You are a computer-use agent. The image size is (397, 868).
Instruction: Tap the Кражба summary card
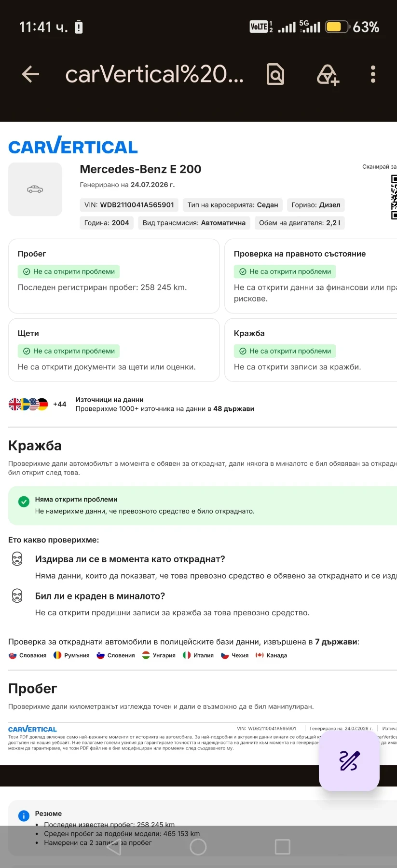click(x=311, y=350)
